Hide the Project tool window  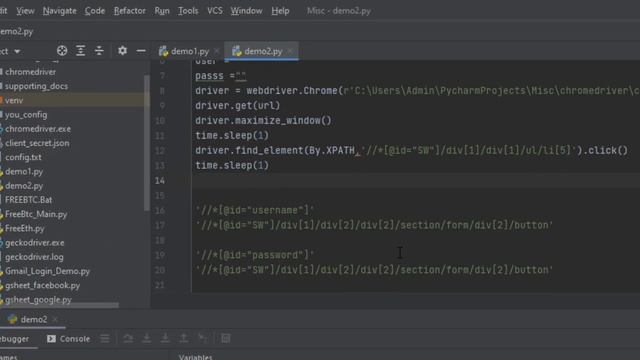click(141, 51)
